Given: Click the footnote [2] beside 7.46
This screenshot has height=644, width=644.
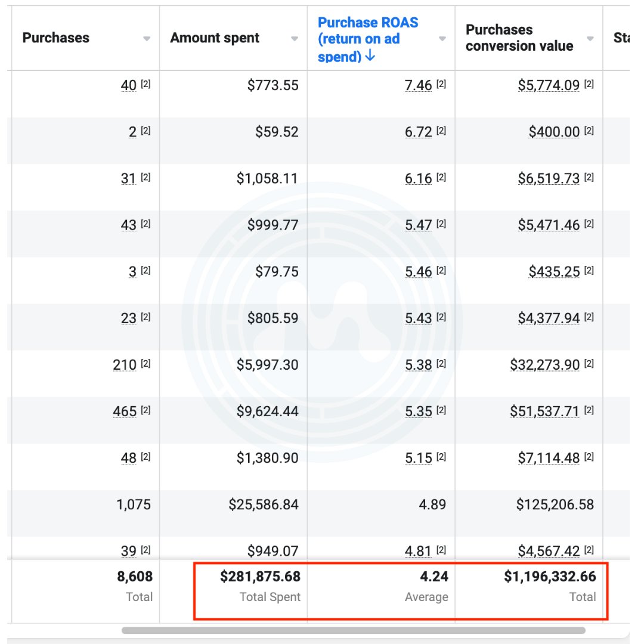Looking at the screenshot, I should pyautogui.click(x=441, y=84).
